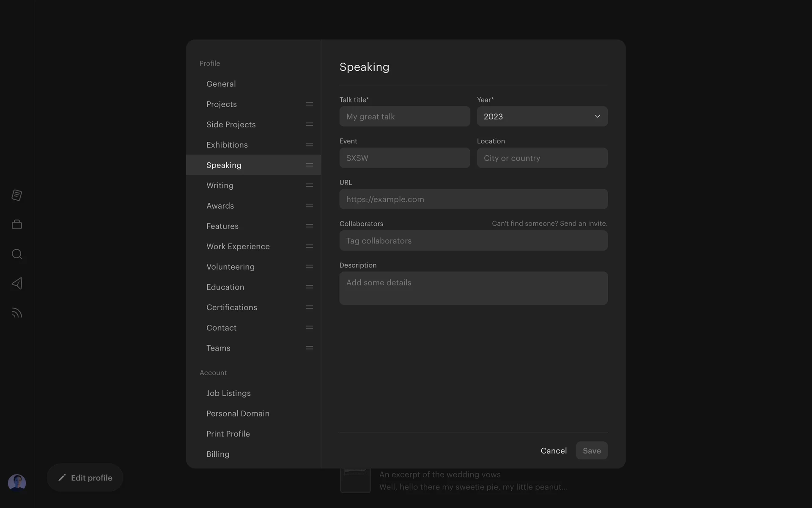The width and height of the screenshot is (812, 508).
Task: Click the briefcase jobs icon
Action: (x=17, y=224)
